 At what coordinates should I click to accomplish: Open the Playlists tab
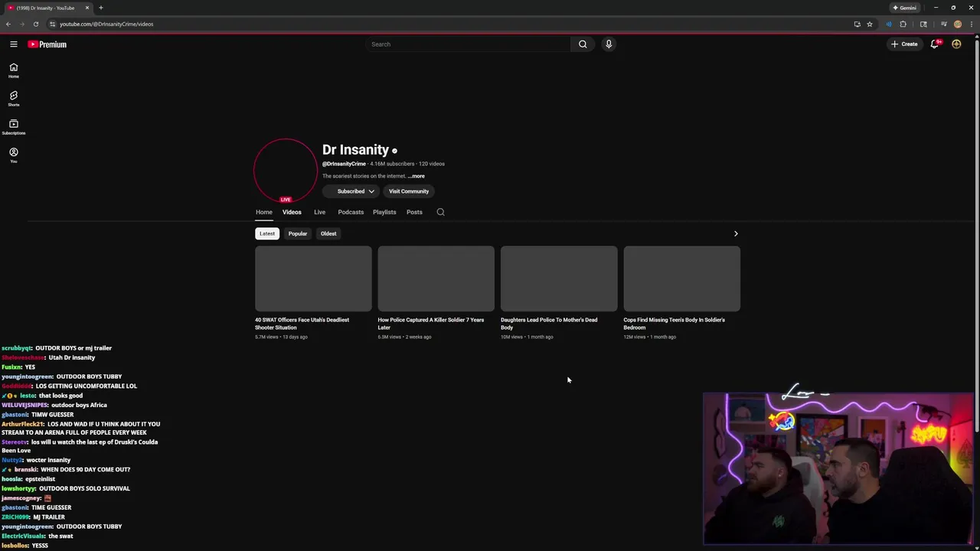coord(384,212)
